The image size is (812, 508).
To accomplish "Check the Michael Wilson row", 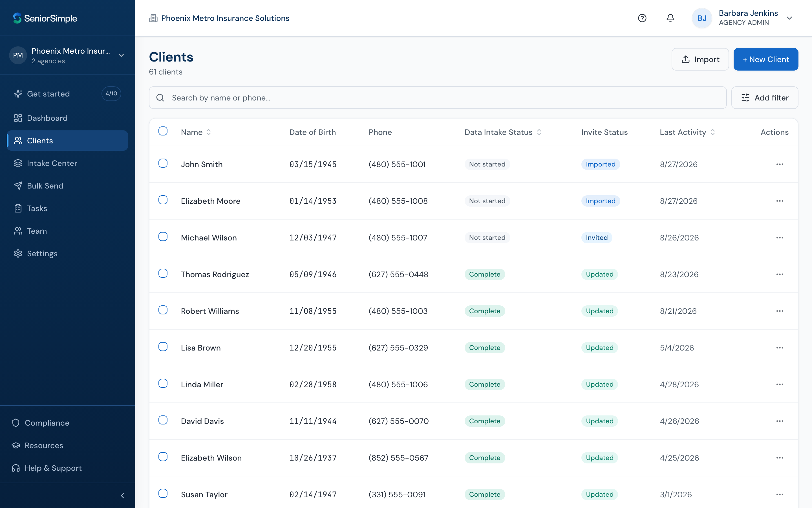I will [x=163, y=237].
